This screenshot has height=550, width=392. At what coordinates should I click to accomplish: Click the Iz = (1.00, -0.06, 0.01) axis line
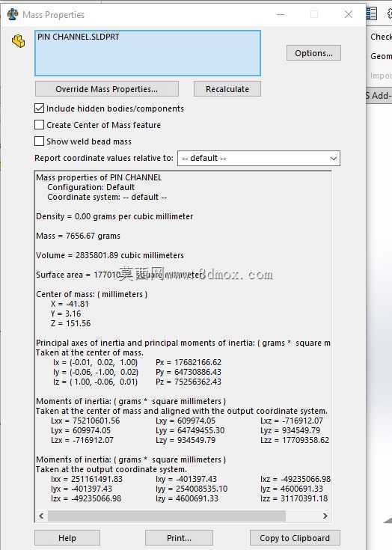(x=95, y=382)
